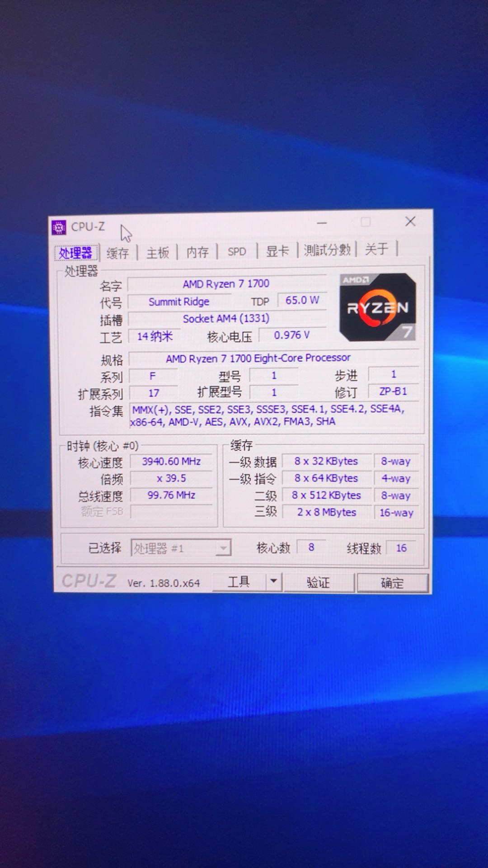
Task: Close the CPU-Z window
Action: pyautogui.click(x=410, y=221)
